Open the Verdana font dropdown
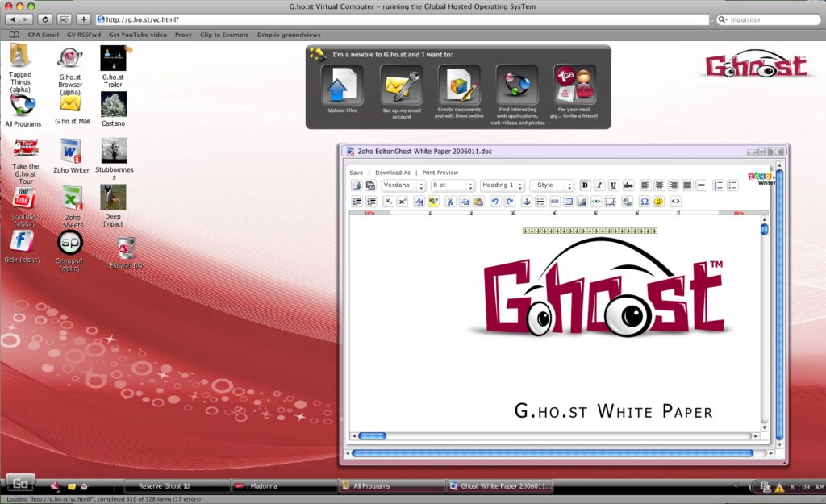The image size is (826, 504). [x=403, y=185]
